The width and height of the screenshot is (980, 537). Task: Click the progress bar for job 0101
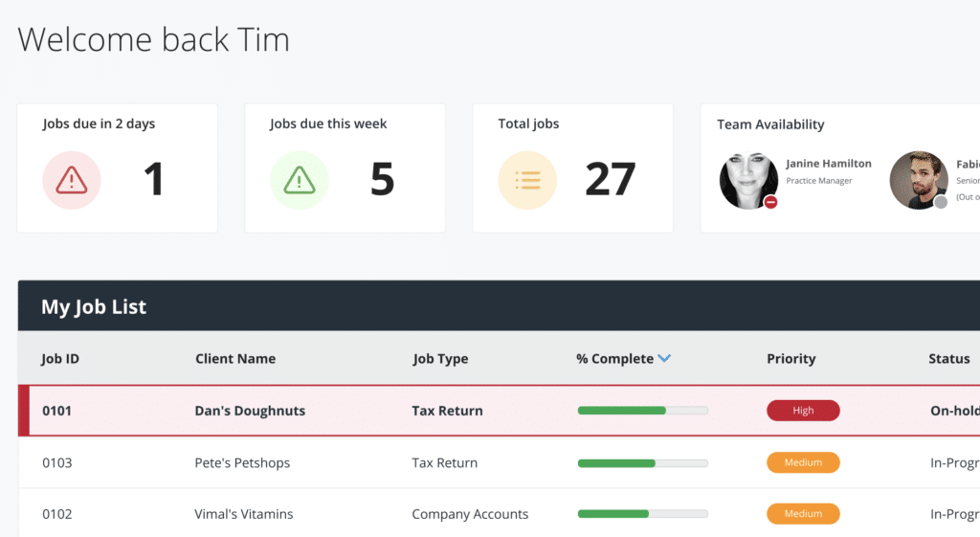(x=642, y=411)
